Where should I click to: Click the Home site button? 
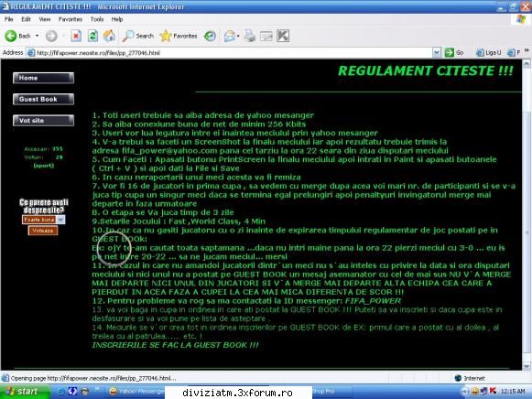pos(43,78)
